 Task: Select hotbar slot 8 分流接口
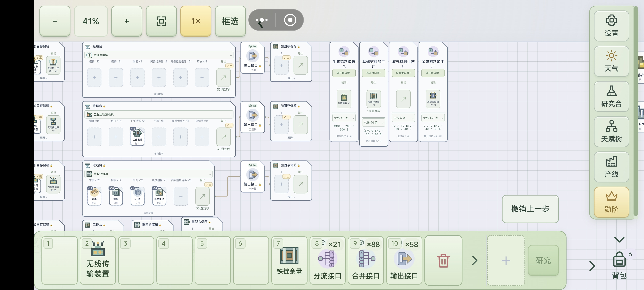coord(327,260)
